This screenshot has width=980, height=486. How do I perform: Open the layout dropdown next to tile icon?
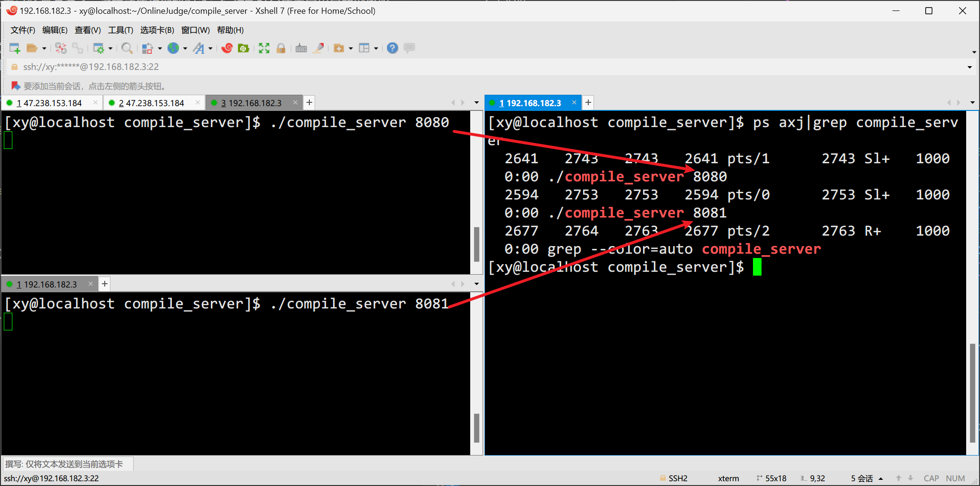pos(376,48)
